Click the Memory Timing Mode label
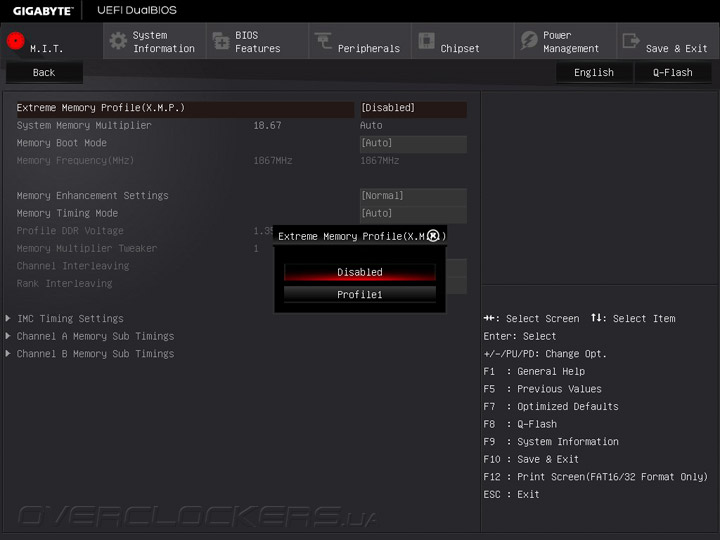720x540 pixels. 67,213
